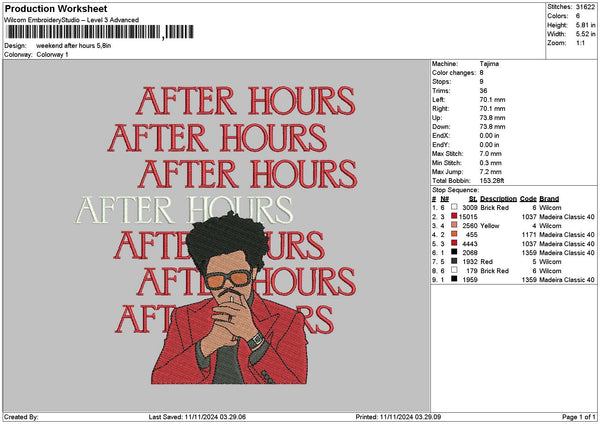This screenshot has width=600, height=424.
Task: Click Total Bobbin value '153.28ft'
Action: click(492, 181)
